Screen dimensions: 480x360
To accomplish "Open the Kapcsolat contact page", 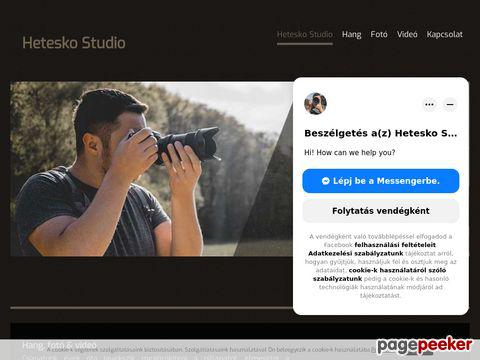I will click(445, 34).
